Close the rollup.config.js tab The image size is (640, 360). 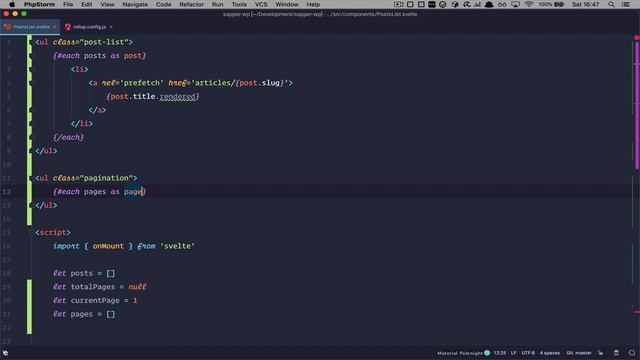tap(111, 27)
